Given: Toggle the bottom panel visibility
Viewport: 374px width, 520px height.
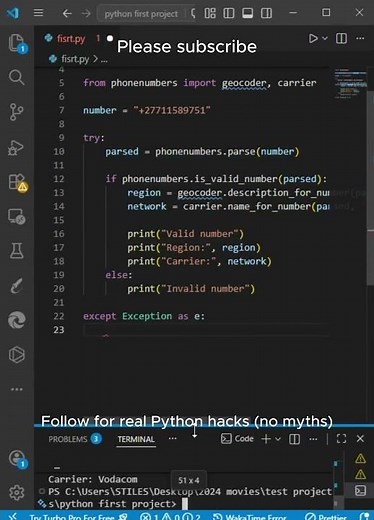Looking at the screenshot, I should 247,13.
